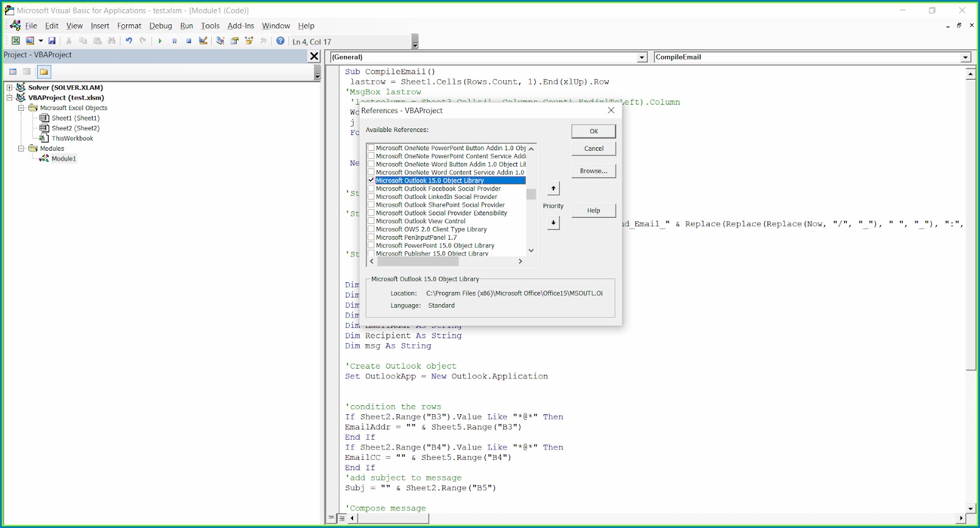Viewport: 980px width, 528px height.
Task: Open the Properties Window toolbar icon
Action: coord(234,41)
